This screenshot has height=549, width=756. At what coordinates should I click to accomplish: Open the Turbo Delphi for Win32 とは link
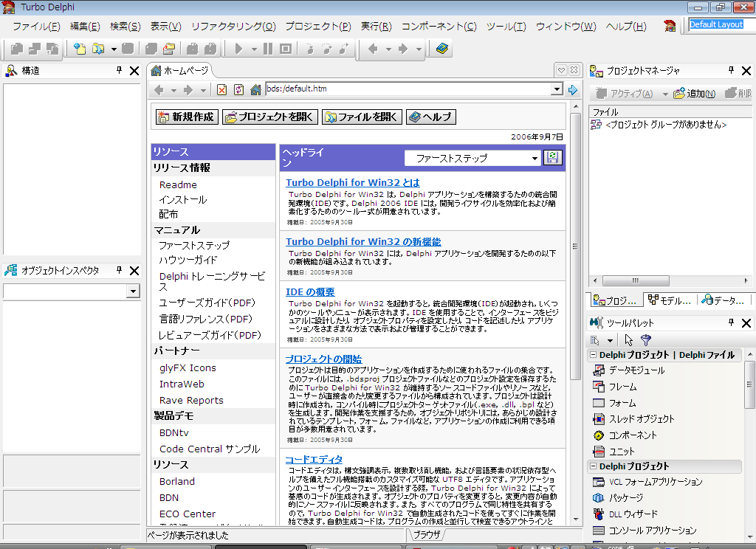352,183
